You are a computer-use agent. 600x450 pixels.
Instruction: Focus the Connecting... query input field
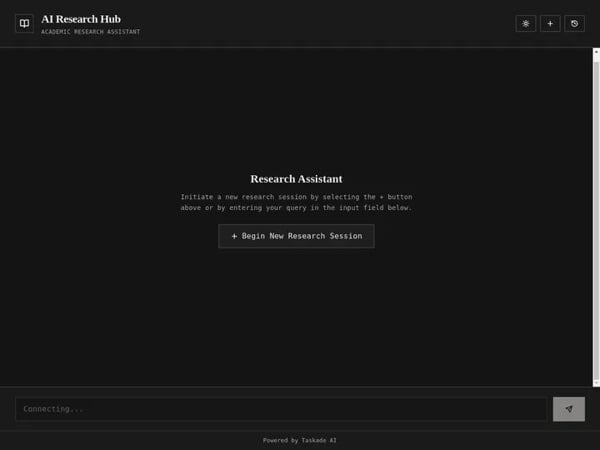tap(281, 409)
